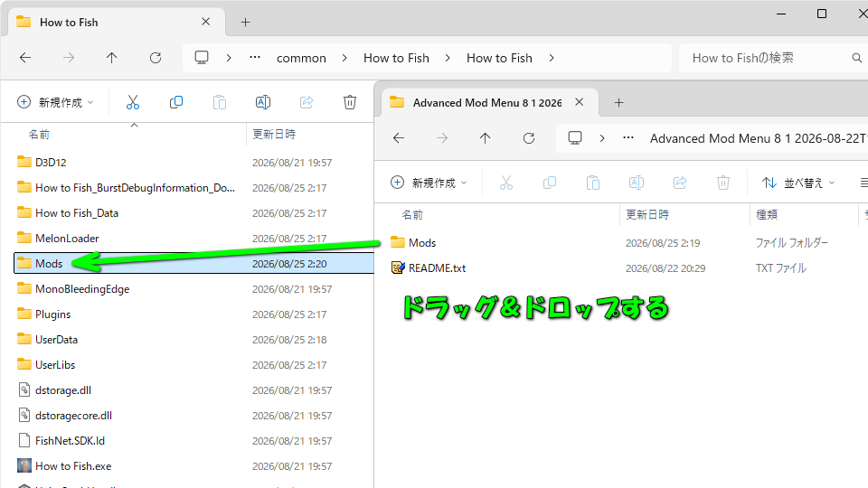Delete selected item in How to Fish toolbar
The image size is (868, 488).
tap(350, 102)
